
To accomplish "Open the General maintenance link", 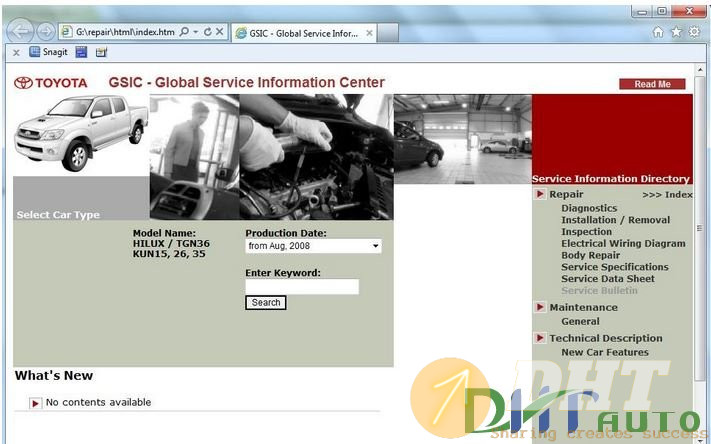I will click(x=580, y=322).
